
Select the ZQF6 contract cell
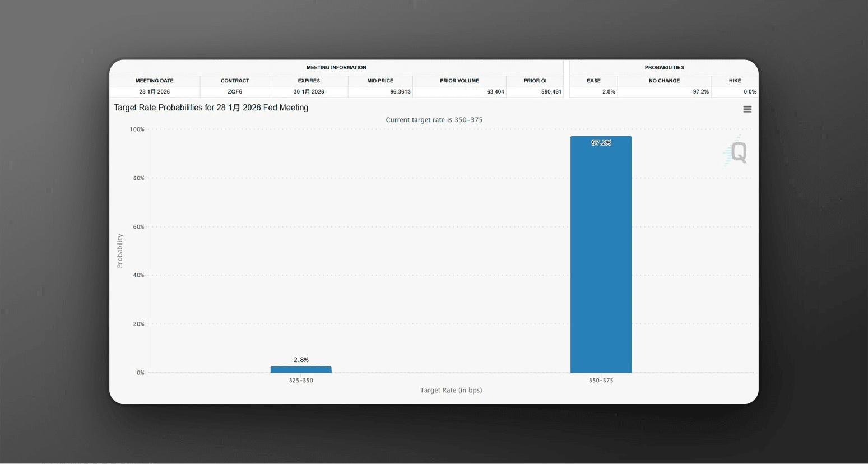click(235, 92)
